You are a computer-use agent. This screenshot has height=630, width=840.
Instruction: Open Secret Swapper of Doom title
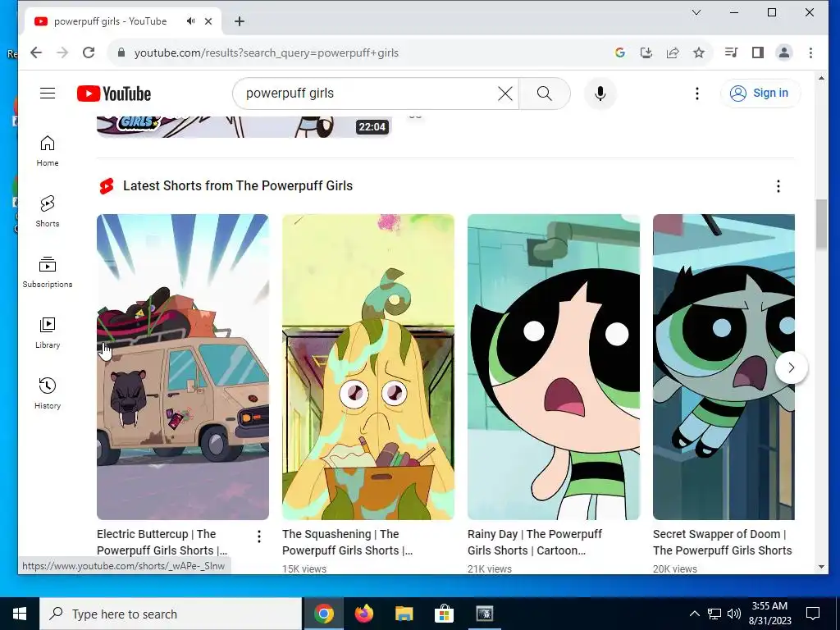tap(722, 542)
